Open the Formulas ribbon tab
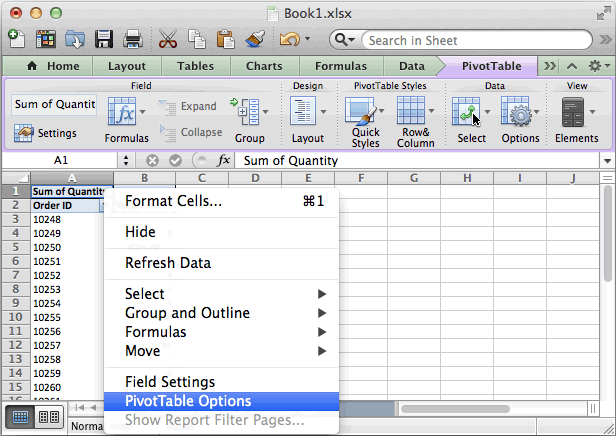This screenshot has height=436, width=616. pos(341,66)
